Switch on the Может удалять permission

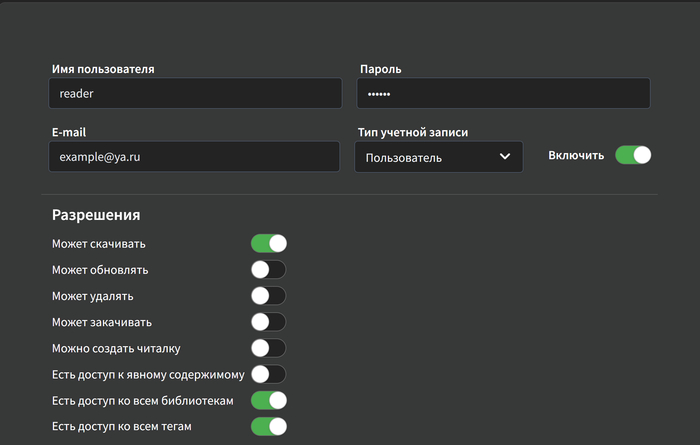[268, 296]
